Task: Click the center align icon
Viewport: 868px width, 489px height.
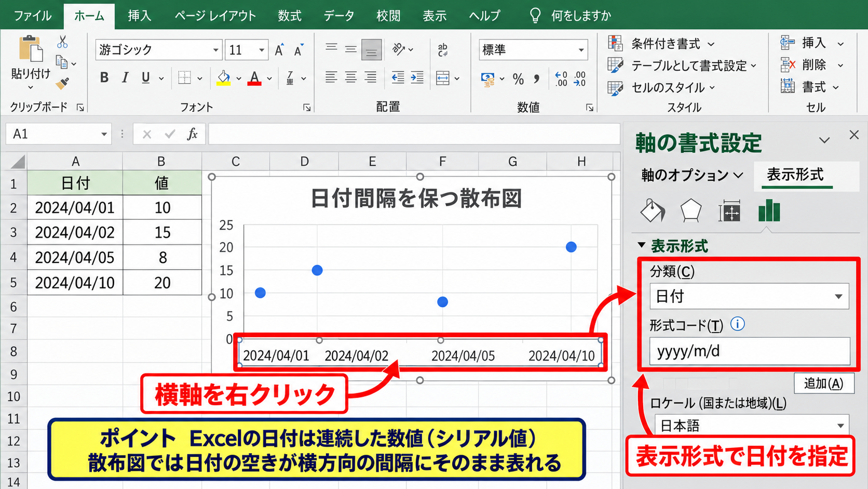Action: click(x=351, y=78)
